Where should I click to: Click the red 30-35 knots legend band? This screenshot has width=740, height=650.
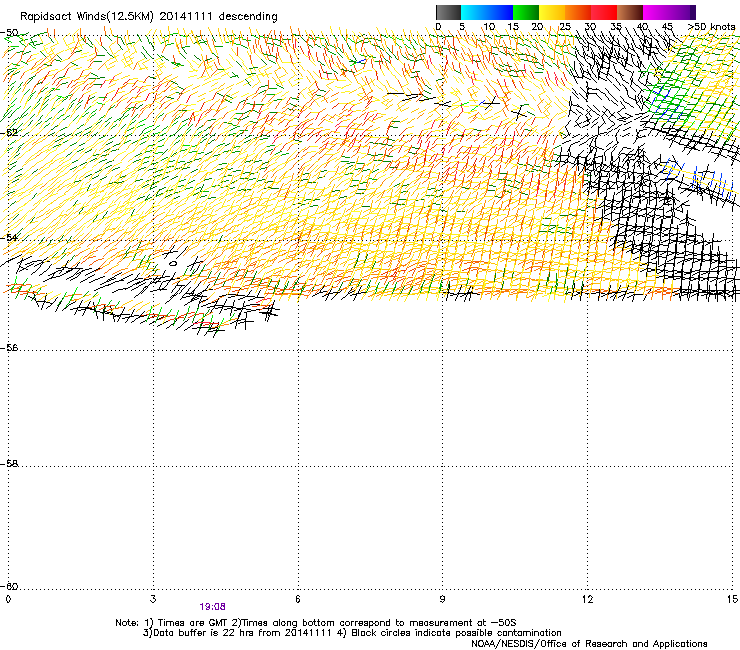pyautogui.click(x=604, y=12)
